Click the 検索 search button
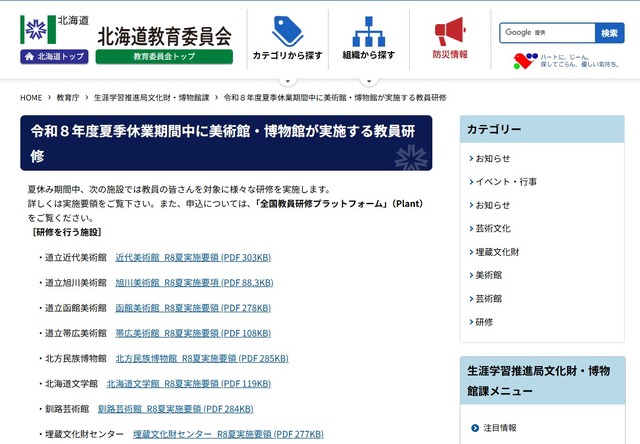The image size is (640, 444). (x=609, y=33)
